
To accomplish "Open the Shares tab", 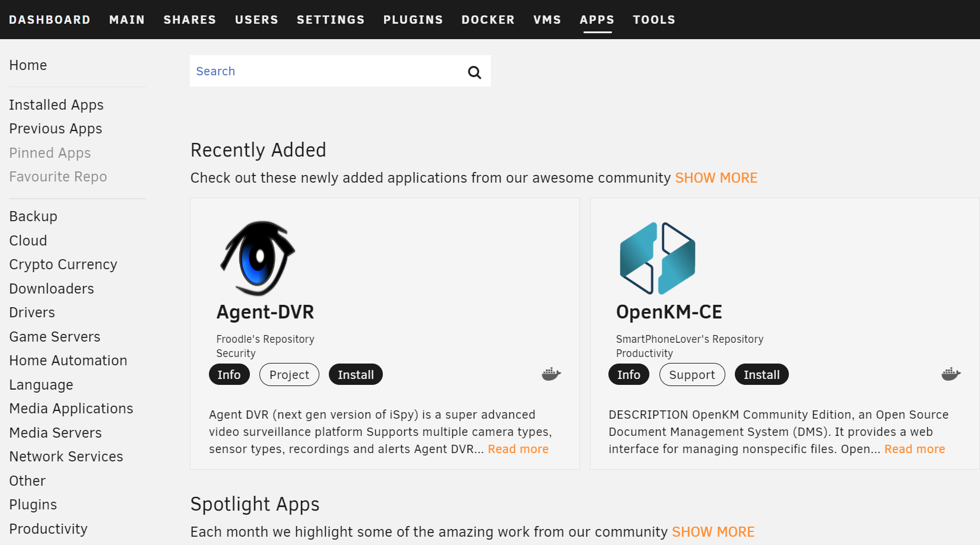I will coord(190,20).
